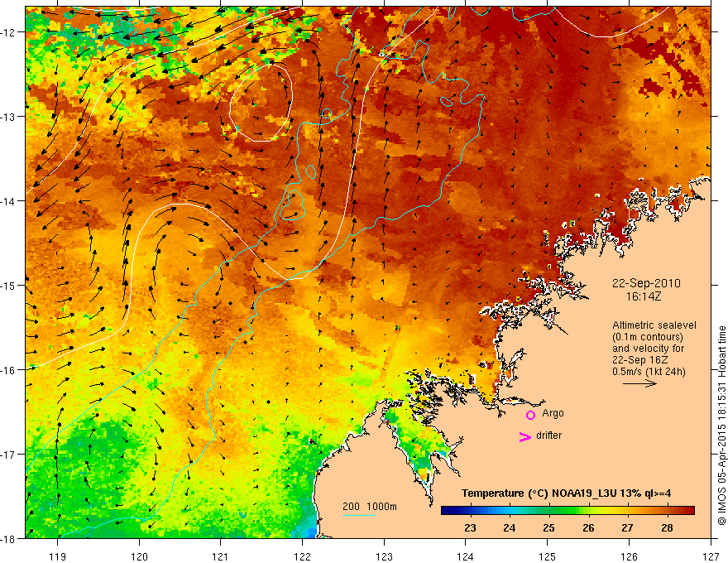Viewport: 728px width, 563px height.
Task: Click longitude axis label "125"
Action: pos(548,556)
